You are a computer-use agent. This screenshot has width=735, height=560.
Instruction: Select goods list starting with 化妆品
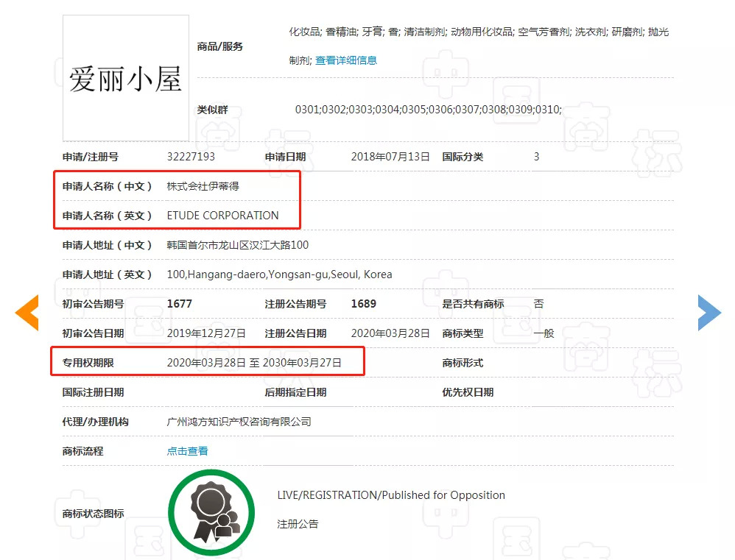(x=479, y=46)
